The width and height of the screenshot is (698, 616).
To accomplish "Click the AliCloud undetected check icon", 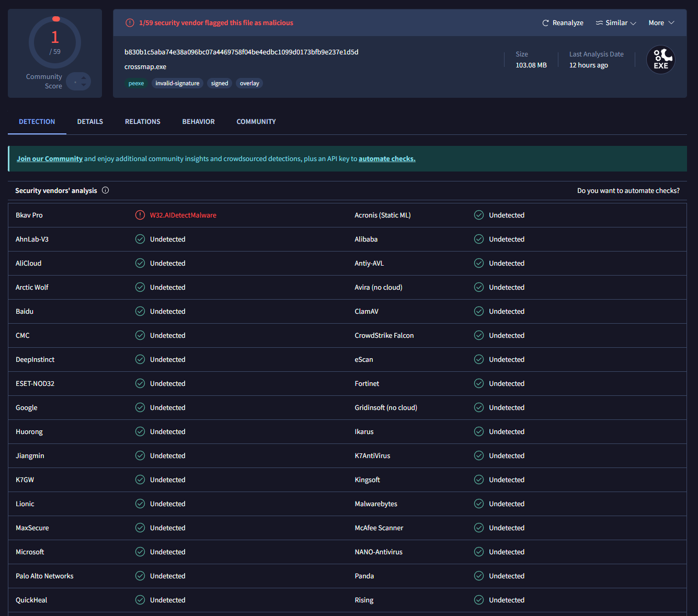I will [x=140, y=263].
